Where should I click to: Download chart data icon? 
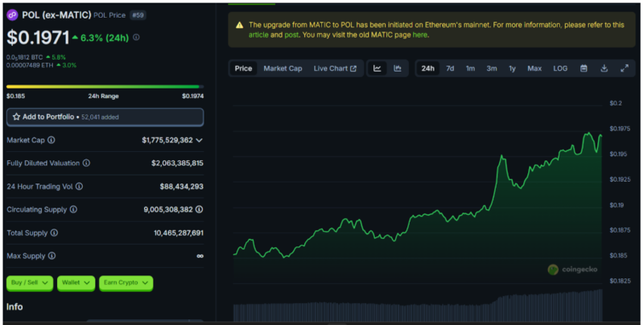click(604, 68)
